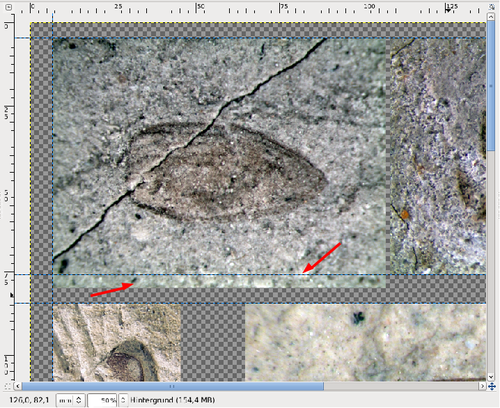This screenshot has height=408, width=500.
Task: Expand the zoom level dropdown arrow
Action: [x=123, y=400]
